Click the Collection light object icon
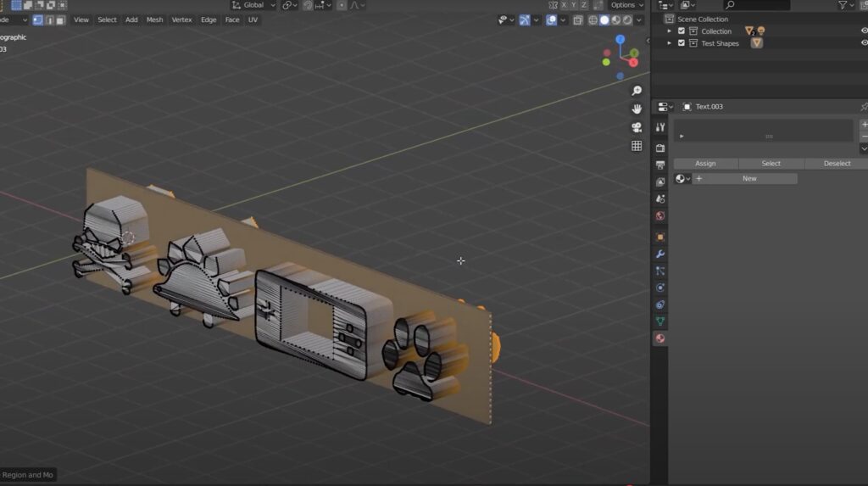868x486 pixels. 762,31
